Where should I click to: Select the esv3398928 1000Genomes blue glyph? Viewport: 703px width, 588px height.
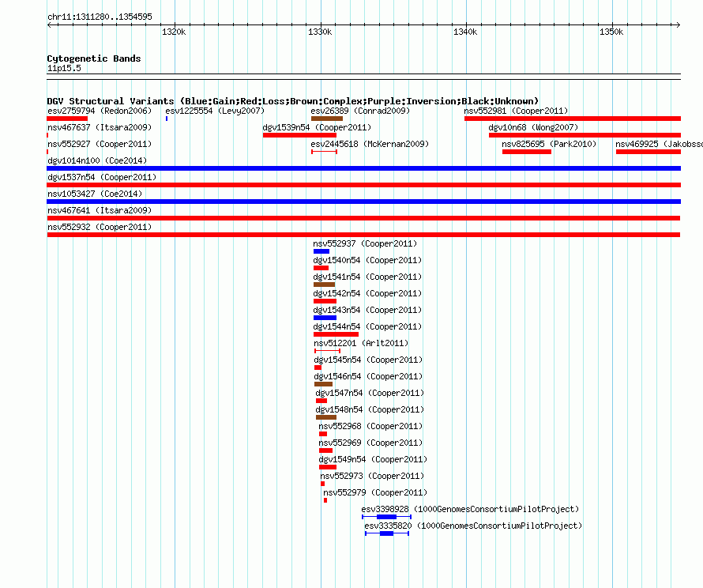point(386,517)
